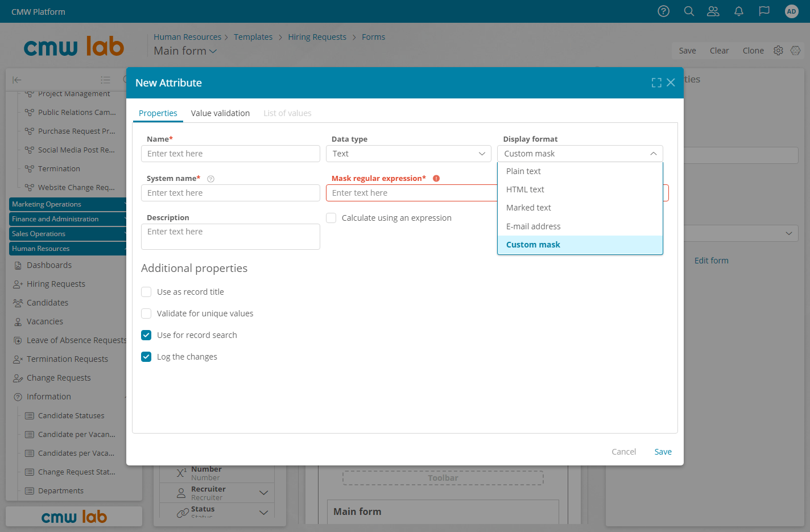
Task: Click the mask expression error icon
Action: [x=436, y=178]
